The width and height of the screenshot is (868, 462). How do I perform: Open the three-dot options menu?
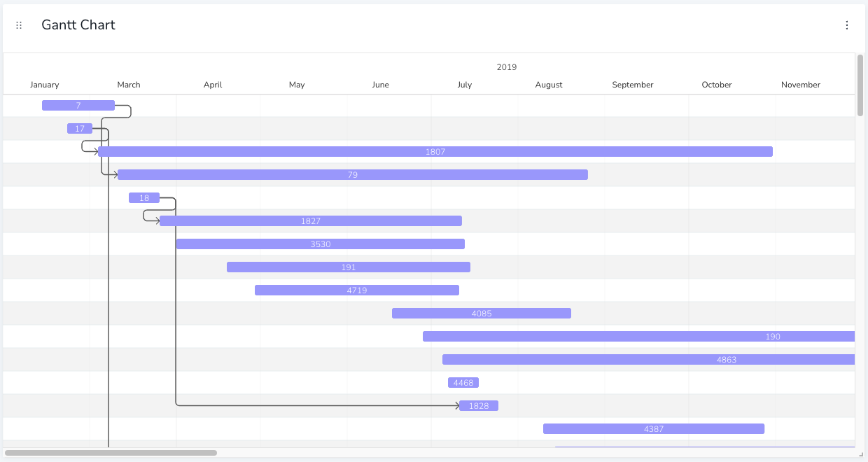847,24
